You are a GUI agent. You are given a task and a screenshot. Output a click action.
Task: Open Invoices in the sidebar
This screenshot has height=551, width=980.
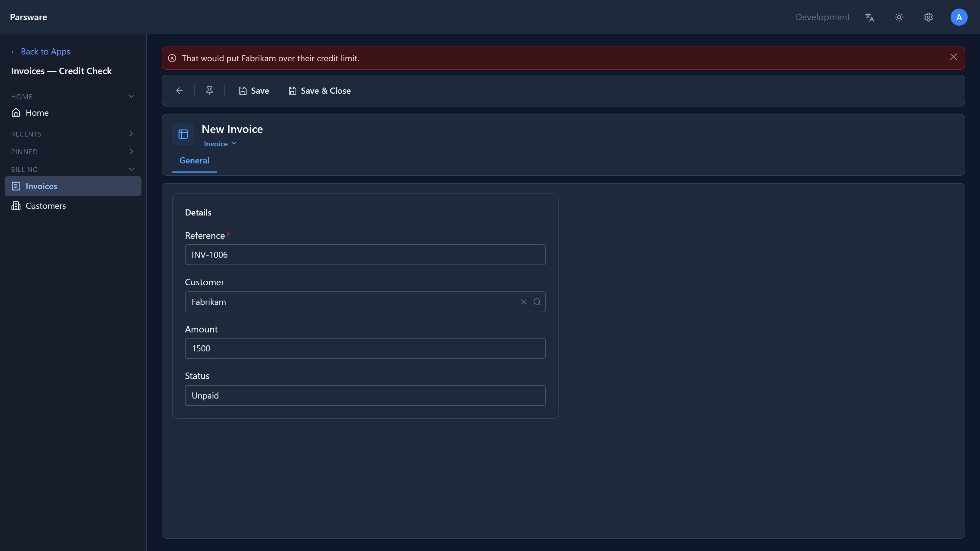[x=73, y=186]
